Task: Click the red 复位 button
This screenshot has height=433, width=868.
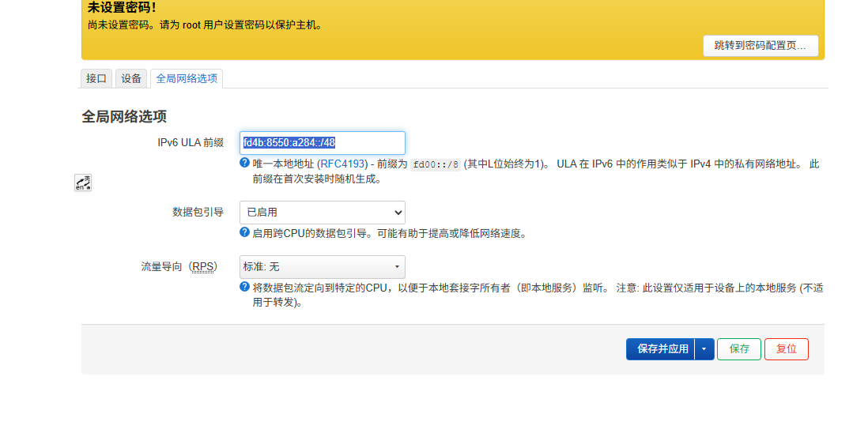Action: tap(786, 349)
